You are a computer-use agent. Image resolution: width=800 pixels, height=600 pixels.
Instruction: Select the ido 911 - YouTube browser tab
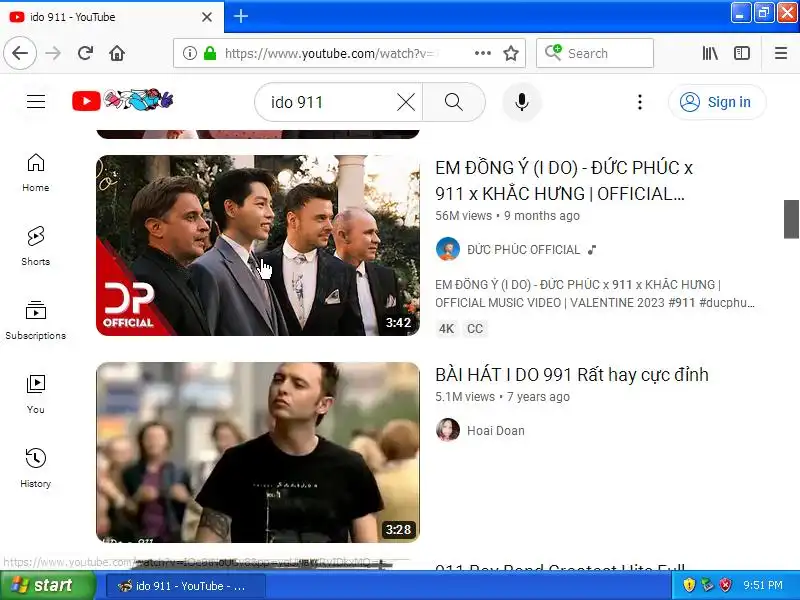click(x=111, y=17)
